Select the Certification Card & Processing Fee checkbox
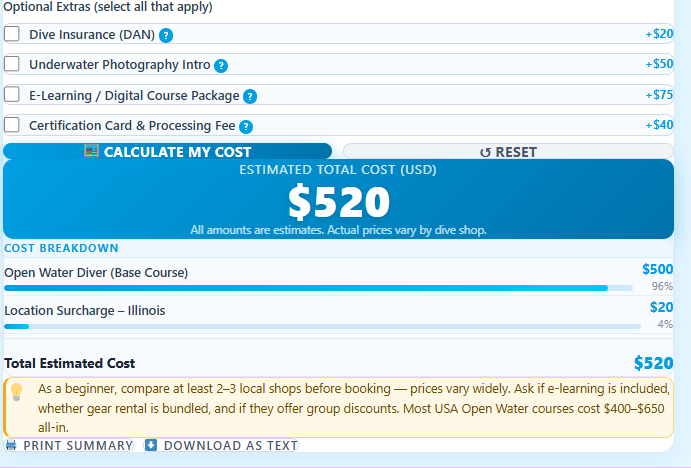Viewport: 691px width, 468px height. coord(12,125)
